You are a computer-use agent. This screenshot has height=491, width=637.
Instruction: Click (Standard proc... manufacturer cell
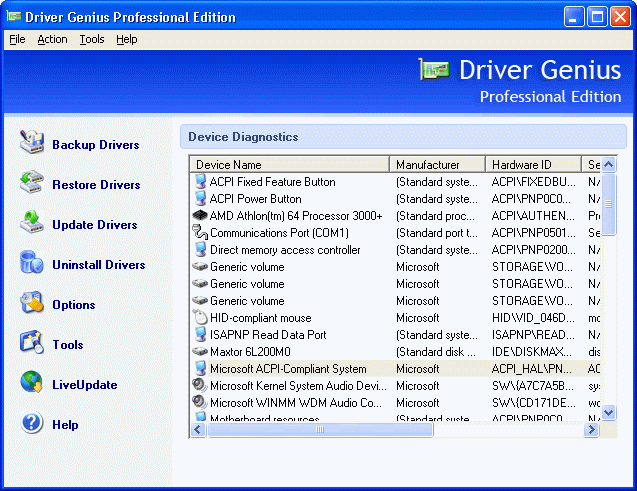coord(435,216)
